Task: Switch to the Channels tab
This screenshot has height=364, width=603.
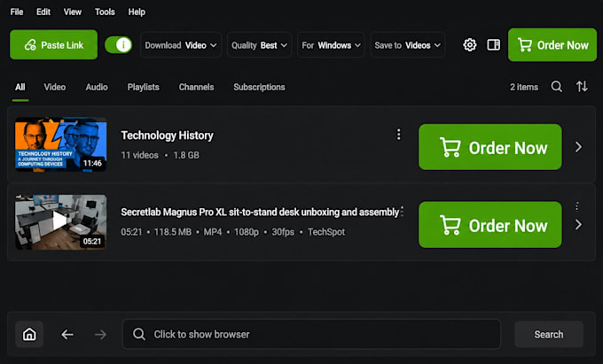Action: 196,87
